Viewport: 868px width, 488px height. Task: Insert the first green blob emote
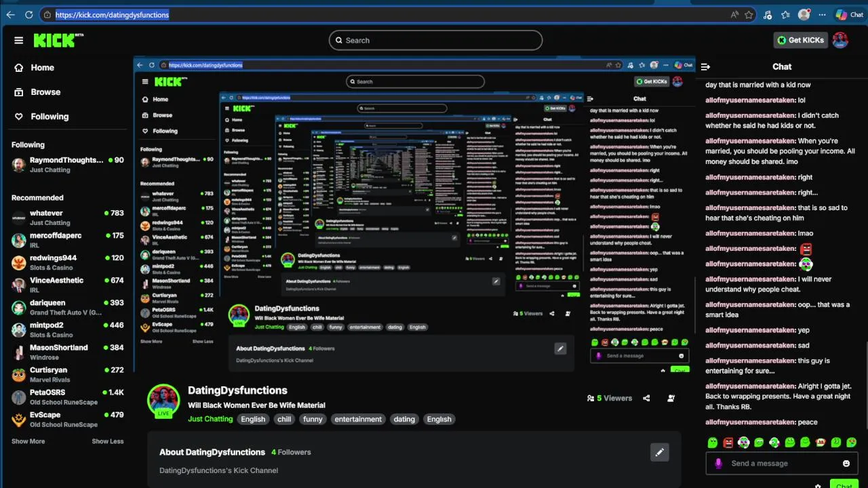click(x=713, y=443)
